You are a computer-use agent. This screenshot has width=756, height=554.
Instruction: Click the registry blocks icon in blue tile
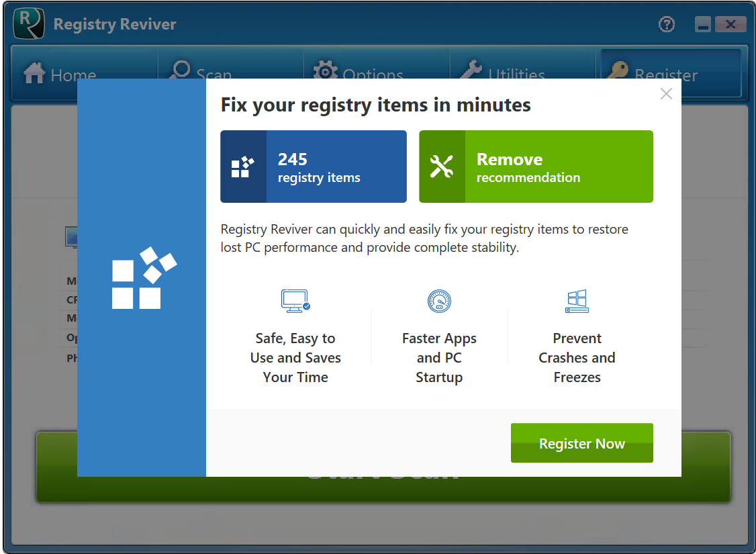tap(242, 167)
